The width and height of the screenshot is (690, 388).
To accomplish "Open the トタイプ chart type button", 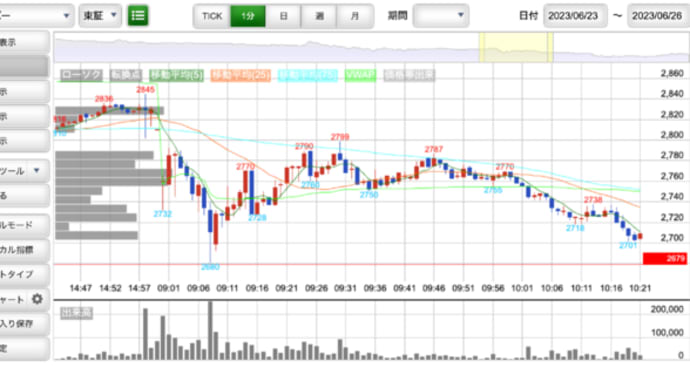I will (x=24, y=275).
